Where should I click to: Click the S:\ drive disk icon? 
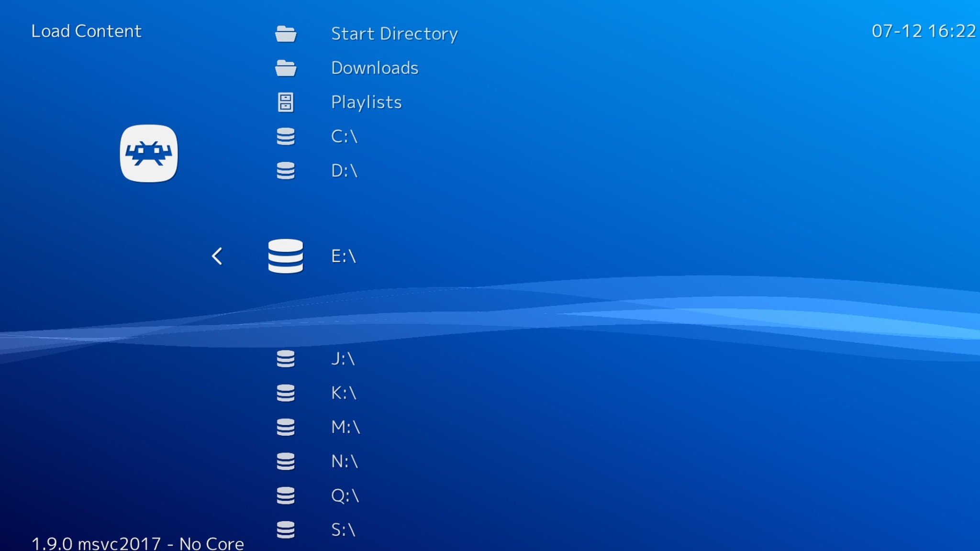point(286,530)
